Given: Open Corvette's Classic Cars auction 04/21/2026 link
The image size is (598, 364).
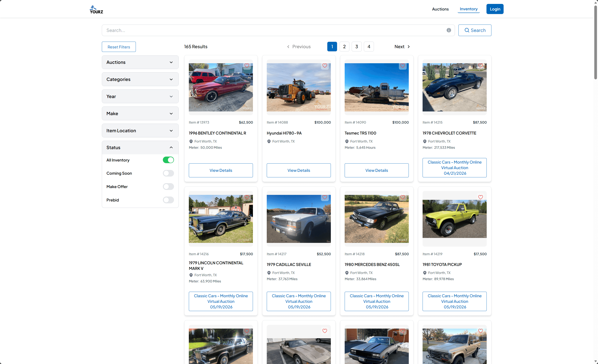Looking at the screenshot, I should tap(454, 167).
